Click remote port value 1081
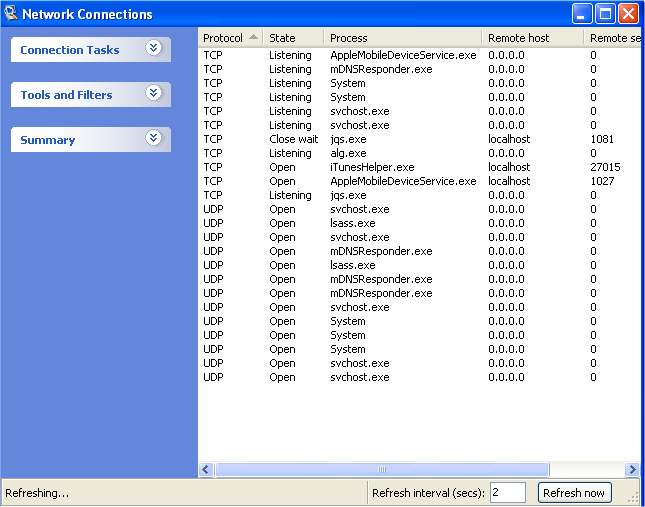The height and width of the screenshot is (507, 645). (x=602, y=139)
